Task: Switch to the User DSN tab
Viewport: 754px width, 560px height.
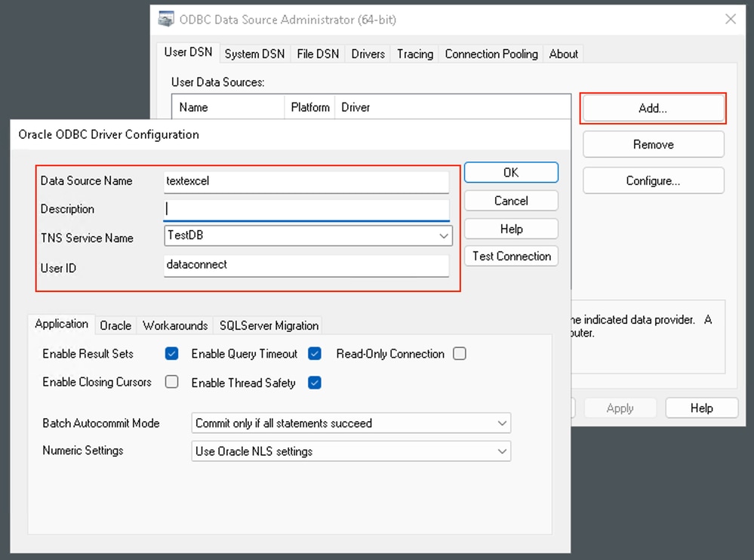Action: pos(188,52)
